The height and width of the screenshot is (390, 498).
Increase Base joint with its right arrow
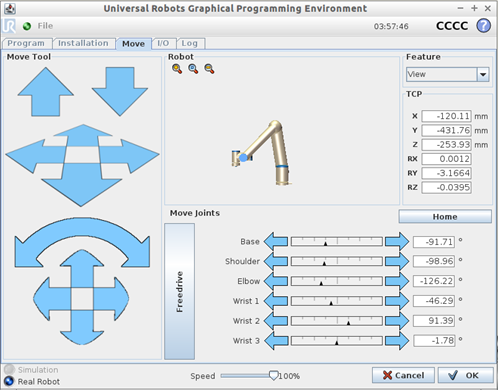pos(397,241)
